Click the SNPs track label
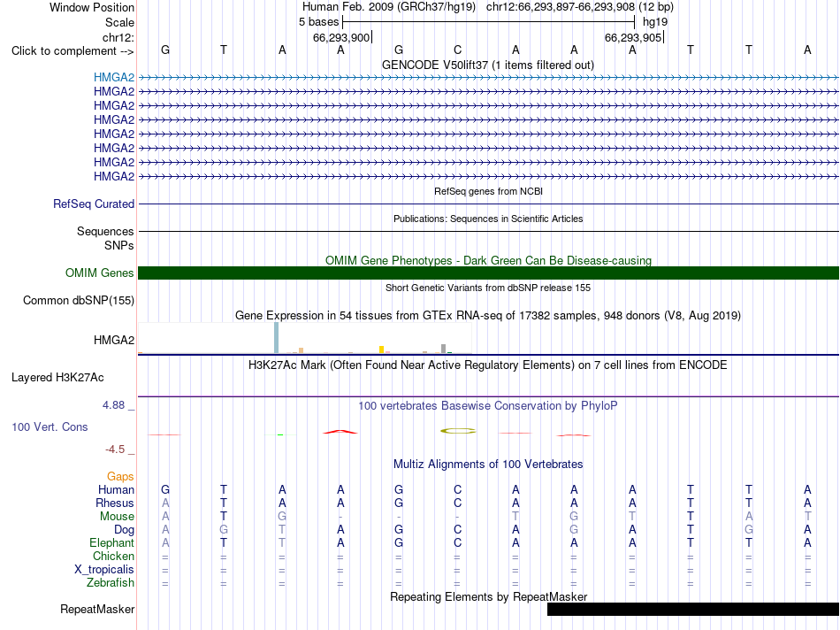 pyautogui.click(x=119, y=245)
